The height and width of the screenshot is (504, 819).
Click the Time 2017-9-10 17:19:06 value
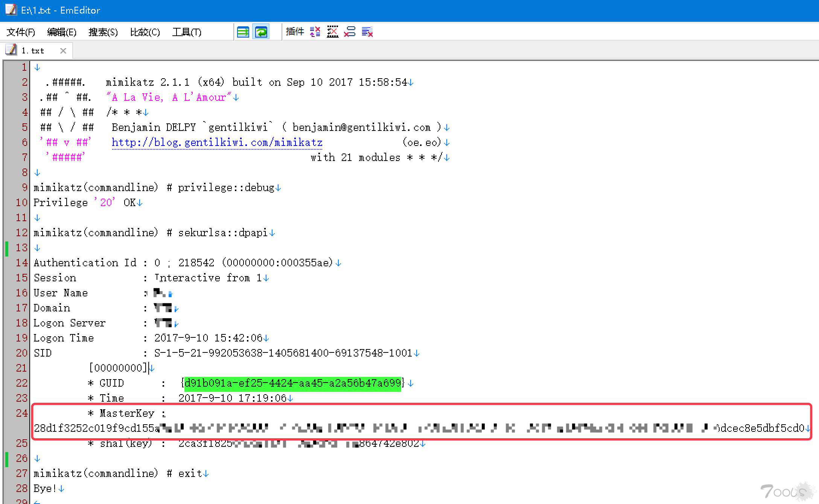pos(232,398)
